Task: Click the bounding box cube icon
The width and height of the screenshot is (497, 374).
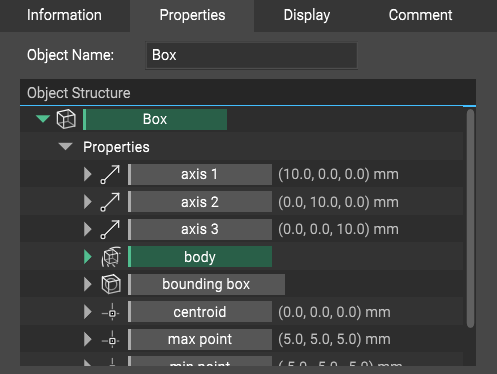Action: (x=111, y=284)
